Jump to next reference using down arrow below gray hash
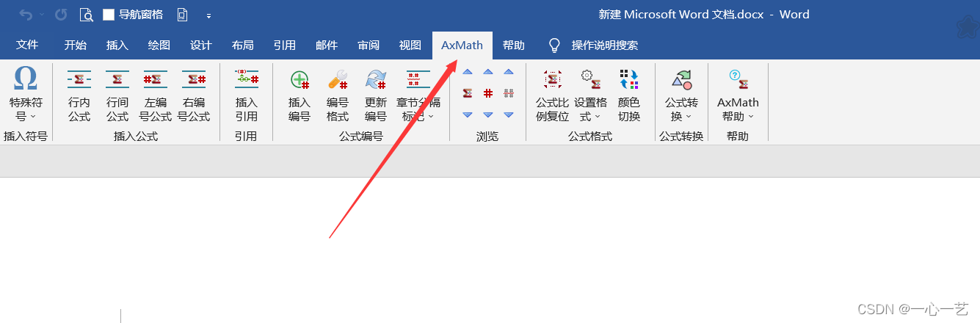The width and height of the screenshot is (980, 323). tap(509, 115)
